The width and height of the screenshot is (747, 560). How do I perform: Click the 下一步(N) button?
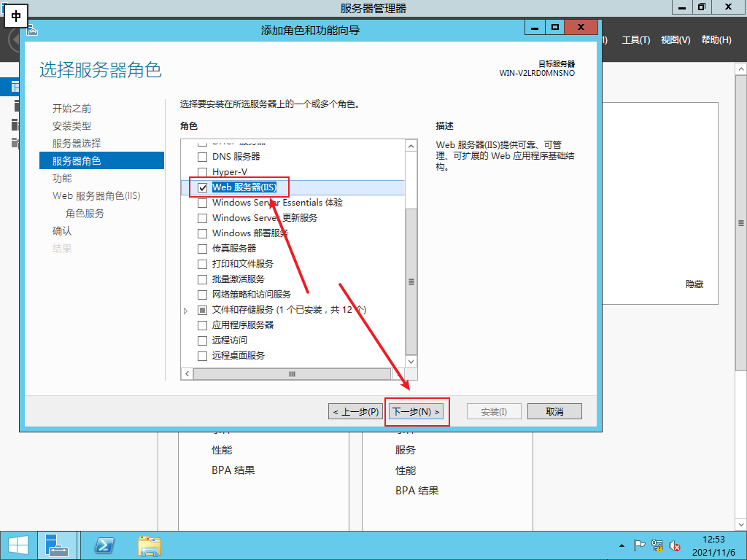pos(416,411)
